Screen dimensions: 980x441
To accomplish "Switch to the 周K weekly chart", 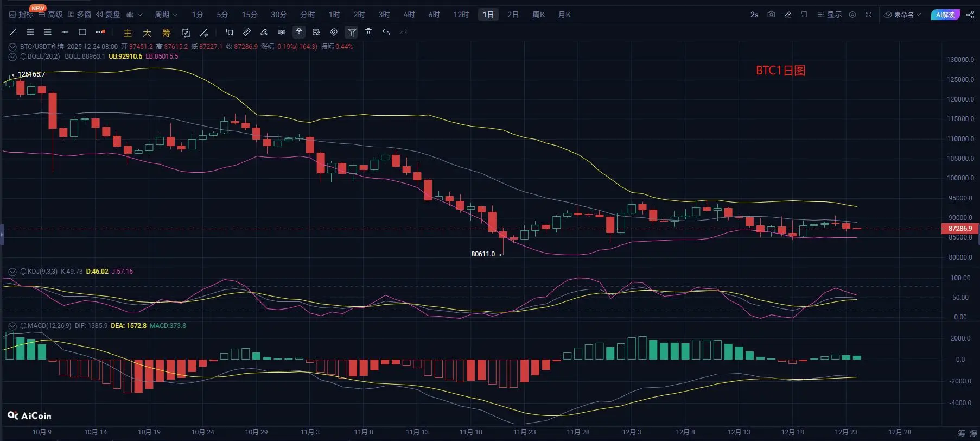I will point(538,15).
